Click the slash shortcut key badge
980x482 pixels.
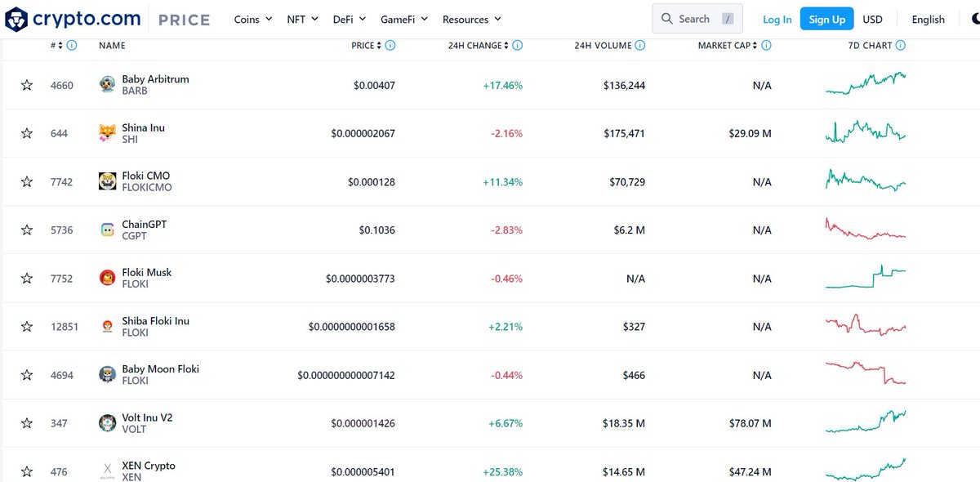point(728,19)
